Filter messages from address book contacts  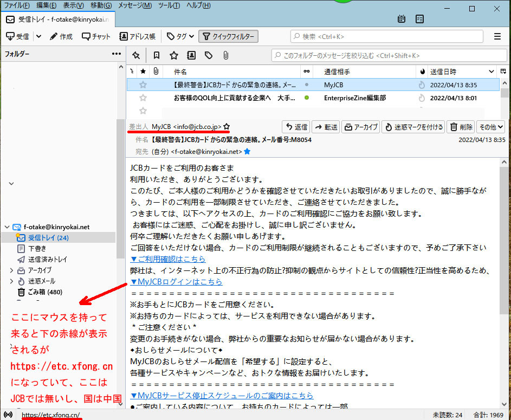click(x=191, y=55)
